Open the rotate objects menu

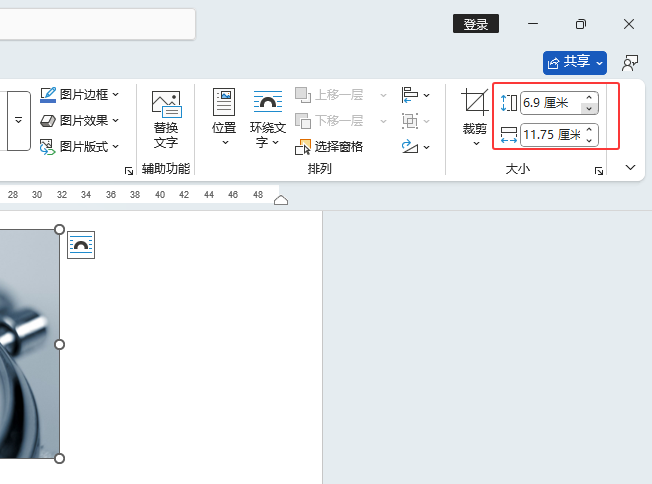coord(415,147)
